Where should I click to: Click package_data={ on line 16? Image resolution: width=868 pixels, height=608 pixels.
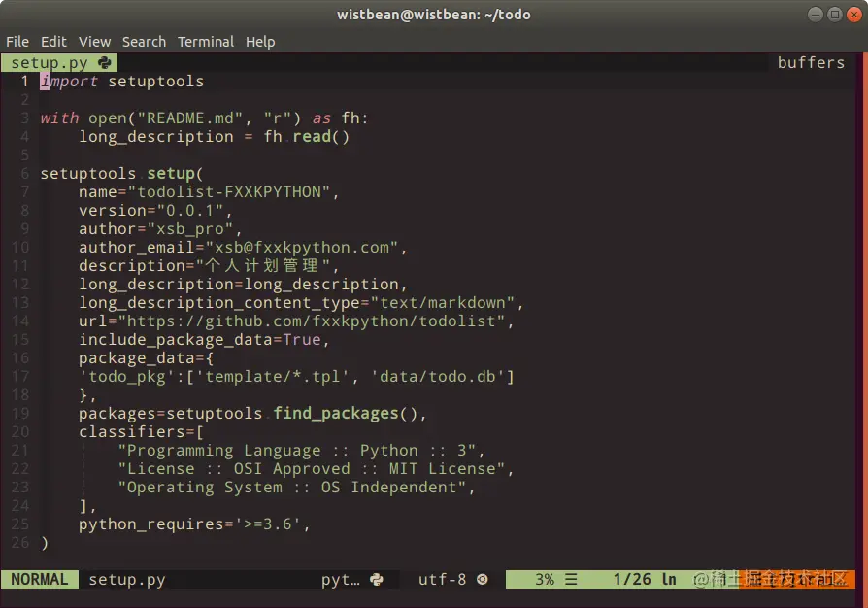147,358
